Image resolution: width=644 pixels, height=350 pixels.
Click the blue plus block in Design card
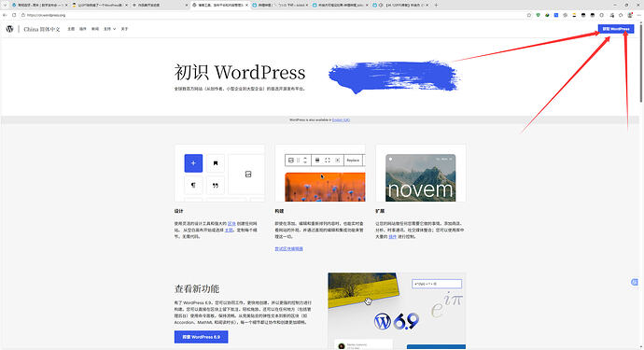[x=193, y=163]
